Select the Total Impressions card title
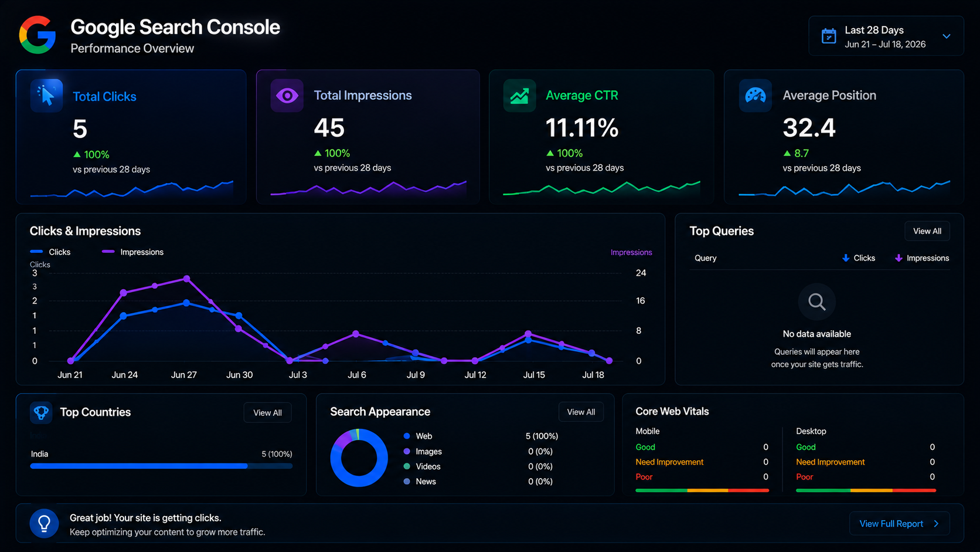 click(x=363, y=95)
